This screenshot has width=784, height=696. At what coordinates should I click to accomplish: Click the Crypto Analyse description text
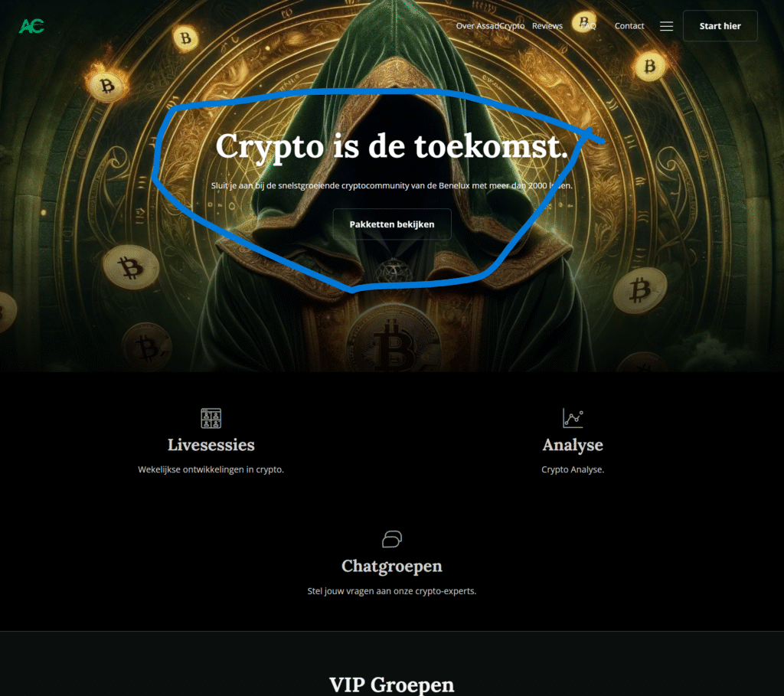(x=573, y=469)
